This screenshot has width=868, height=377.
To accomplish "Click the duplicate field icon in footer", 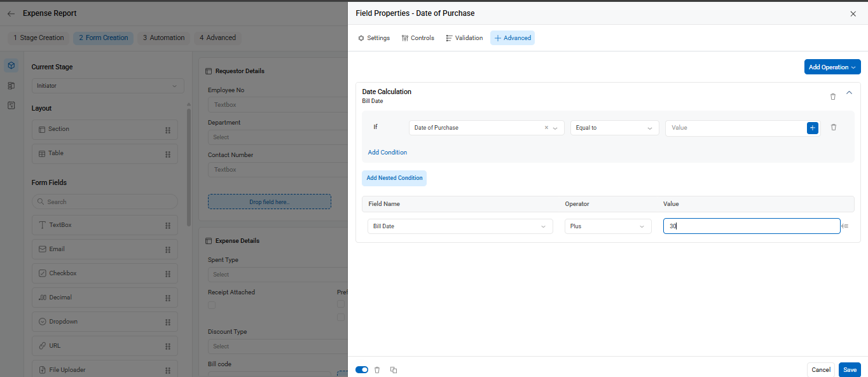I will pos(394,370).
